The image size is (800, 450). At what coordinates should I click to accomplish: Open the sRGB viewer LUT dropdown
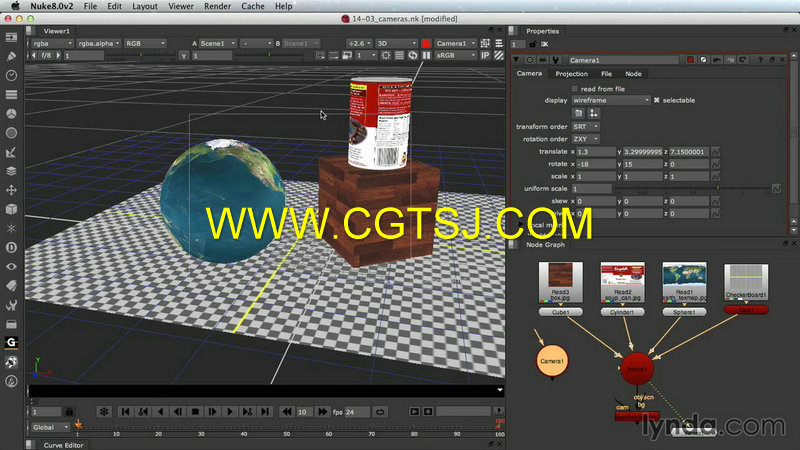tap(456, 55)
